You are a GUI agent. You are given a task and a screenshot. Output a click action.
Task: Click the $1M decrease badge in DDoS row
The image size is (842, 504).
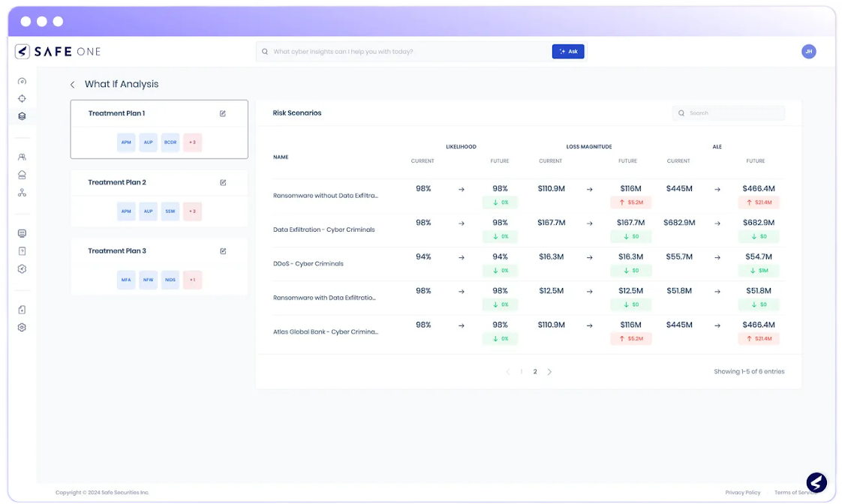click(759, 271)
